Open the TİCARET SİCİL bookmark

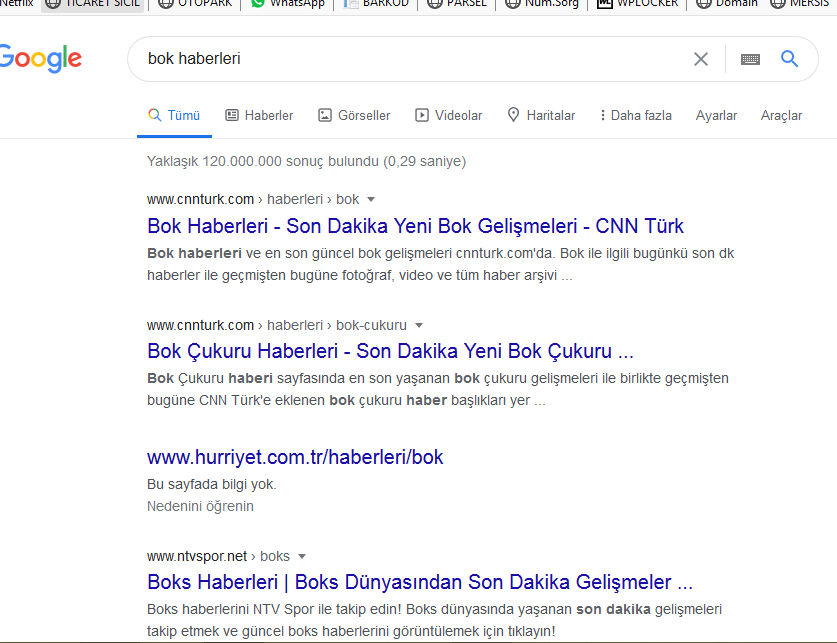coord(92,4)
